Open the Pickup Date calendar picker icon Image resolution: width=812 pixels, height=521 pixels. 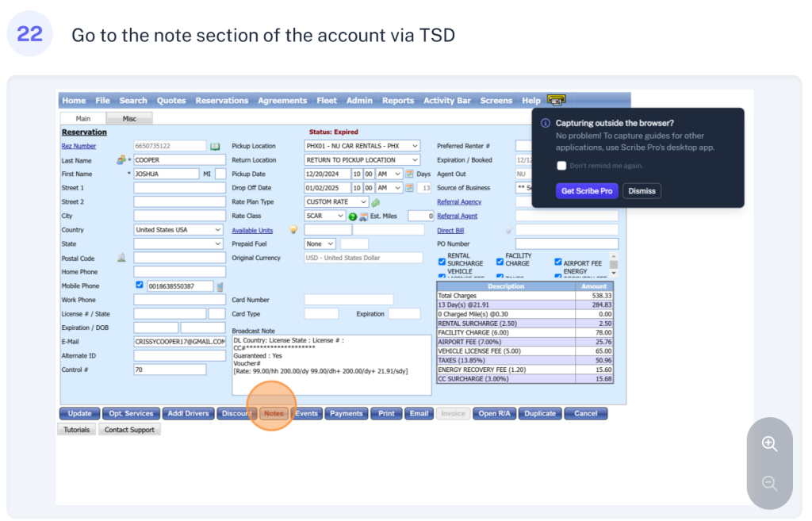tap(409, 174)
